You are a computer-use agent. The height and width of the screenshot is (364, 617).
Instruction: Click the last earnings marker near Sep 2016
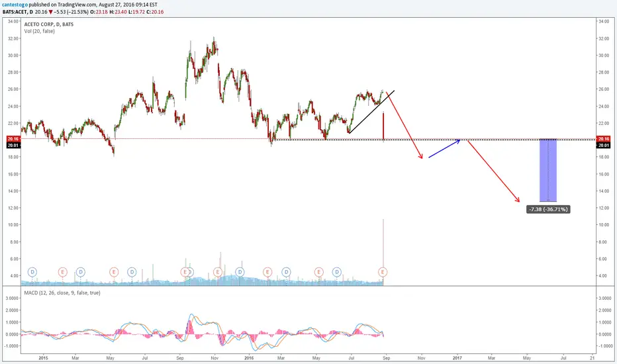click(383, 272)
